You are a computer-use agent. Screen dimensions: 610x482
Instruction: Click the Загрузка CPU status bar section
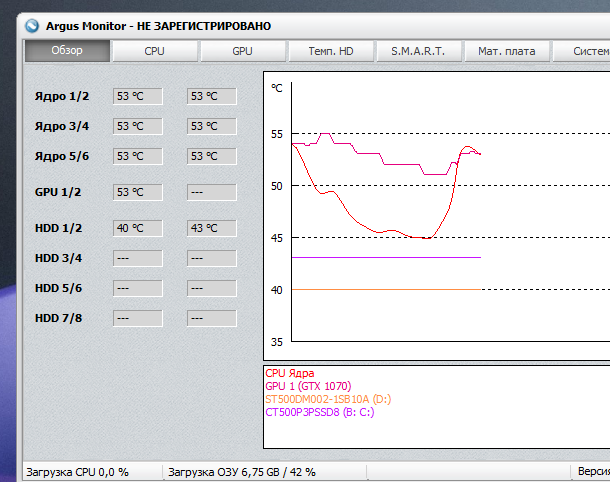click(x=78, y=471)
